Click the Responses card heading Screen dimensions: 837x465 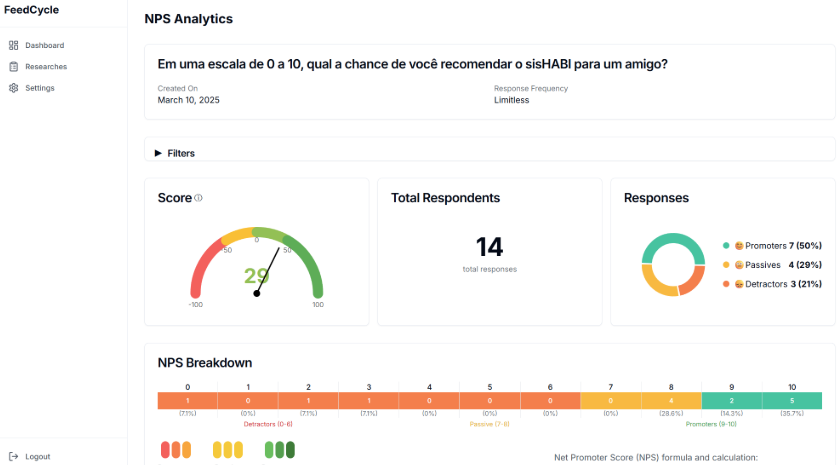[x=657, y=198]
